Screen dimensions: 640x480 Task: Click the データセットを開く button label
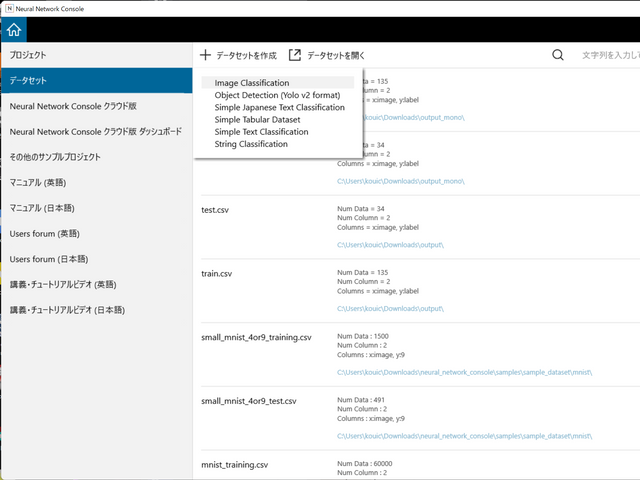tap(336, 55)
